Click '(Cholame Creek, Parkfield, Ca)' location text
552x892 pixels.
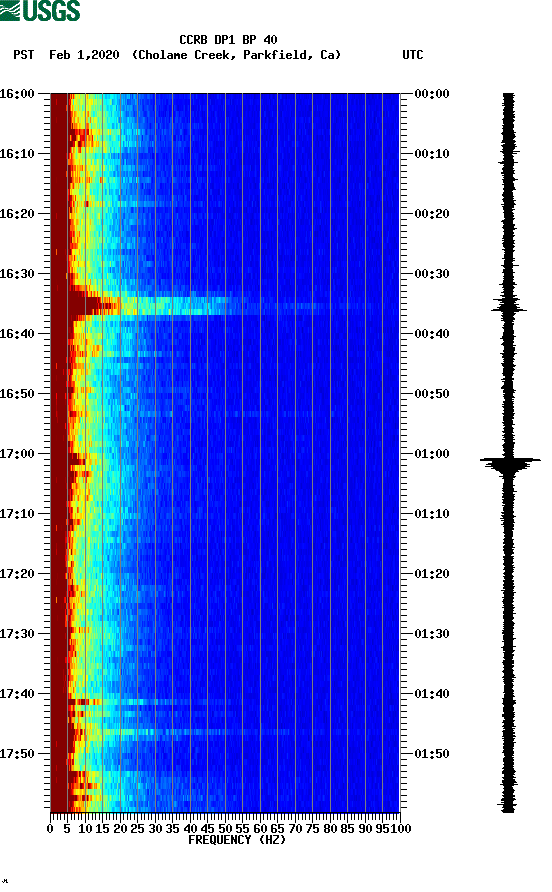tap(236, 55)
